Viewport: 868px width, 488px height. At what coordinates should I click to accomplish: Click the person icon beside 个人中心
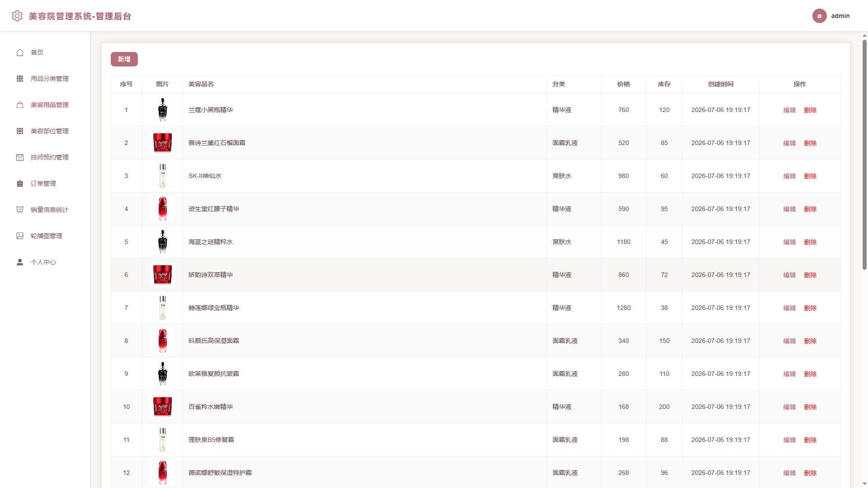tap(20, 262)
